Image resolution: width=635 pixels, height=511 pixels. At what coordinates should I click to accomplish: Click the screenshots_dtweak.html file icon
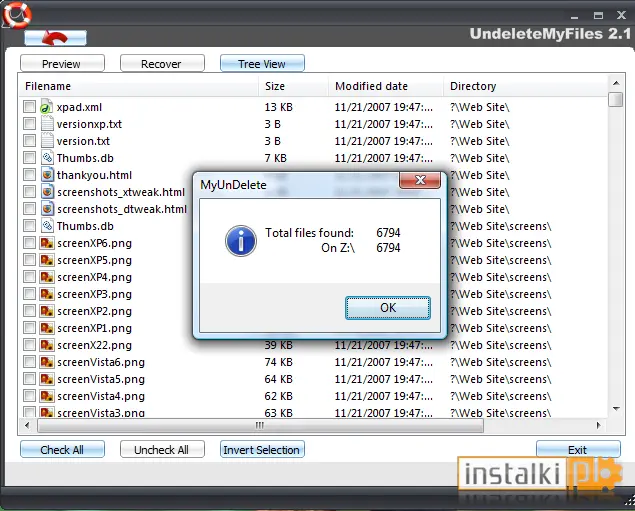tap(47, 209)
